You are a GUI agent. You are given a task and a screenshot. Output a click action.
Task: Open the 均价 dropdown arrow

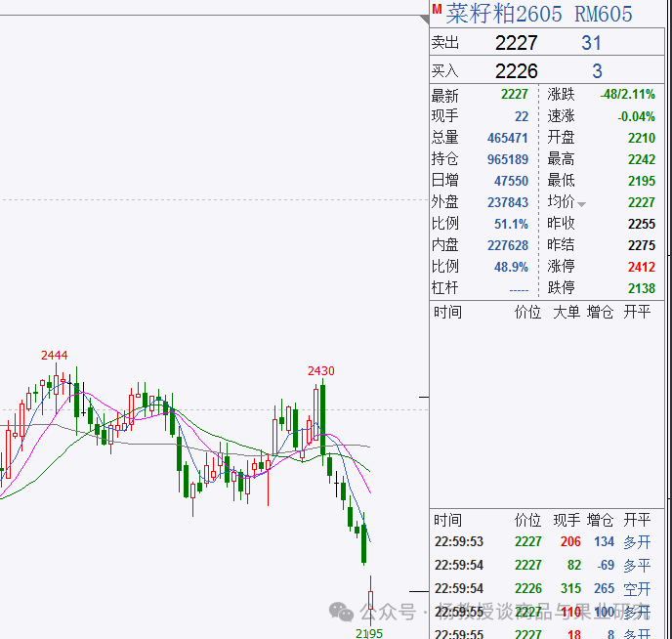(x=581, y=204)
